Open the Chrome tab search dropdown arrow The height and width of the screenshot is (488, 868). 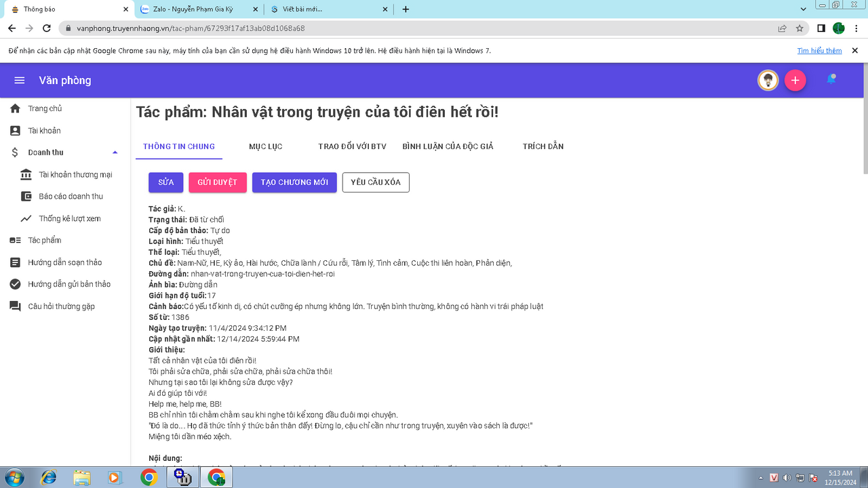pos(804,9)
